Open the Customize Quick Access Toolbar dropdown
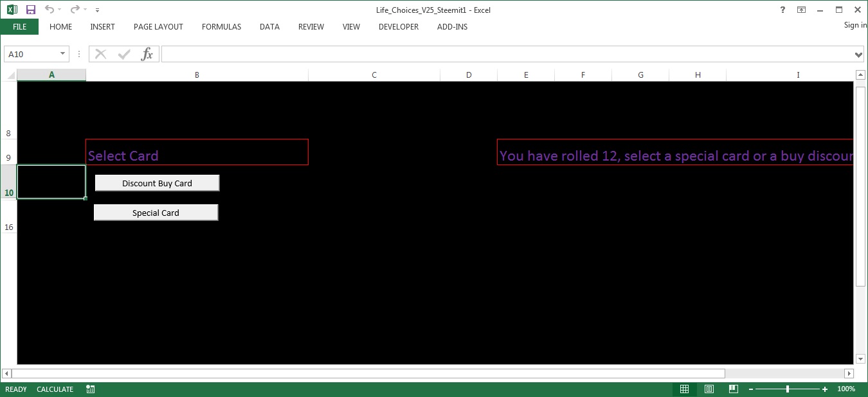This screenshot has height=397, width=868. (97, 10)
